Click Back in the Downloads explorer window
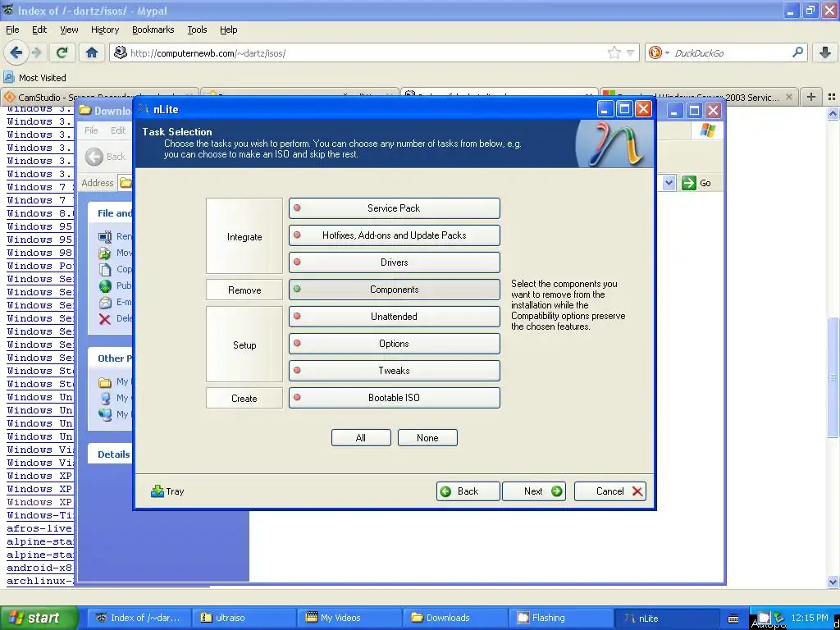Viewport: 840px width, 630px height. (106, 157)
